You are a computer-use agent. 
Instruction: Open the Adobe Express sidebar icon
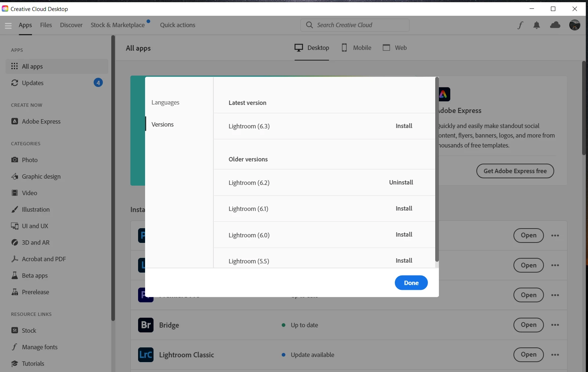(14, 121)
